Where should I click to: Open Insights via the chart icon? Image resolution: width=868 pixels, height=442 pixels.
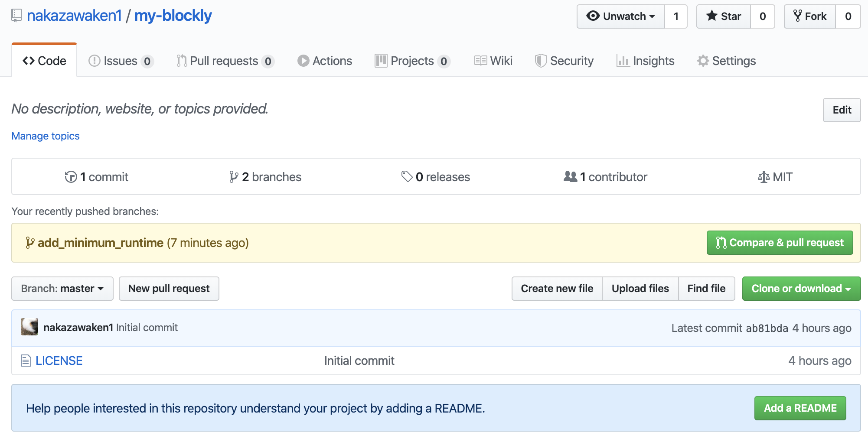pos(623,61)
